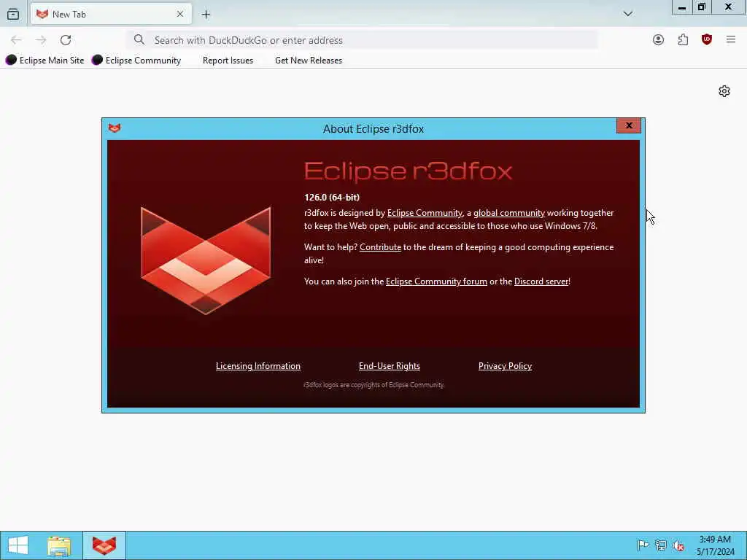747x560 pixels.
Task: Open the Discord server link
Action: tap(541, 281)
